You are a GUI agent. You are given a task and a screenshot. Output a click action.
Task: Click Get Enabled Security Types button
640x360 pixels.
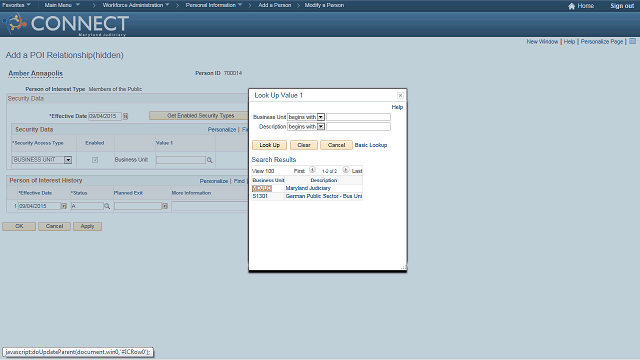pyautogui.click(x=200, y=116)
